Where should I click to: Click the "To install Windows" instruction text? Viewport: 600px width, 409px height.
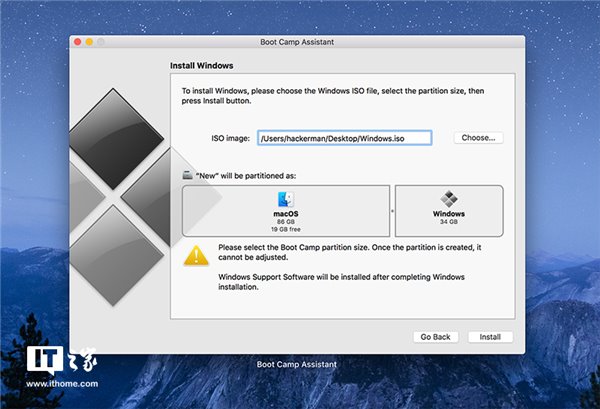[333, 96]
